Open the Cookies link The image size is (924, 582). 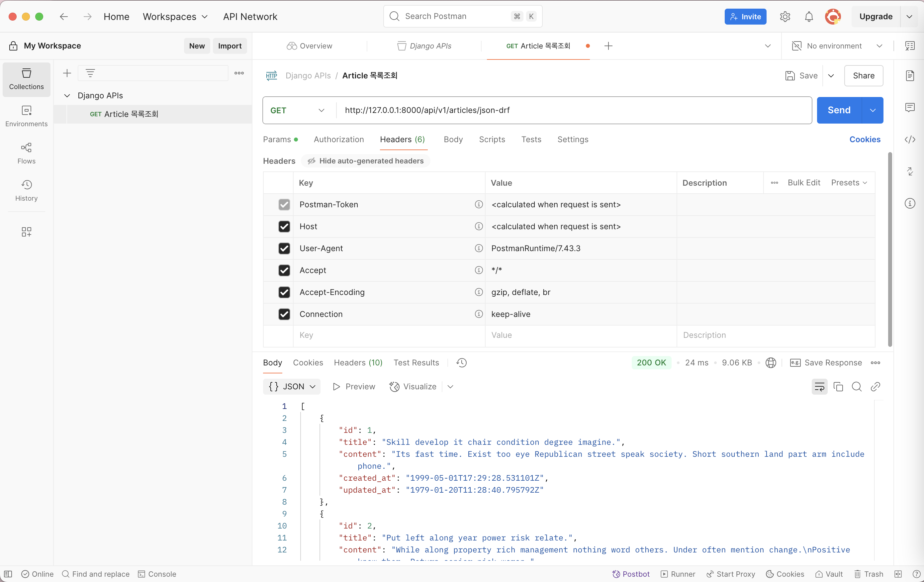point(865,140)
